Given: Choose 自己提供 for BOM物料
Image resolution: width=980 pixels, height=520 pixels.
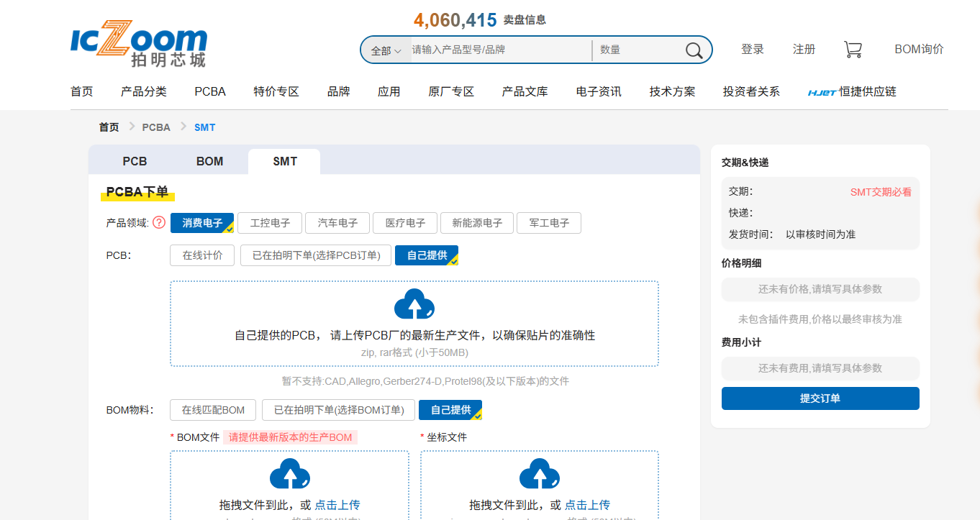Looking at the screenshot, I should tap(450, 410).
